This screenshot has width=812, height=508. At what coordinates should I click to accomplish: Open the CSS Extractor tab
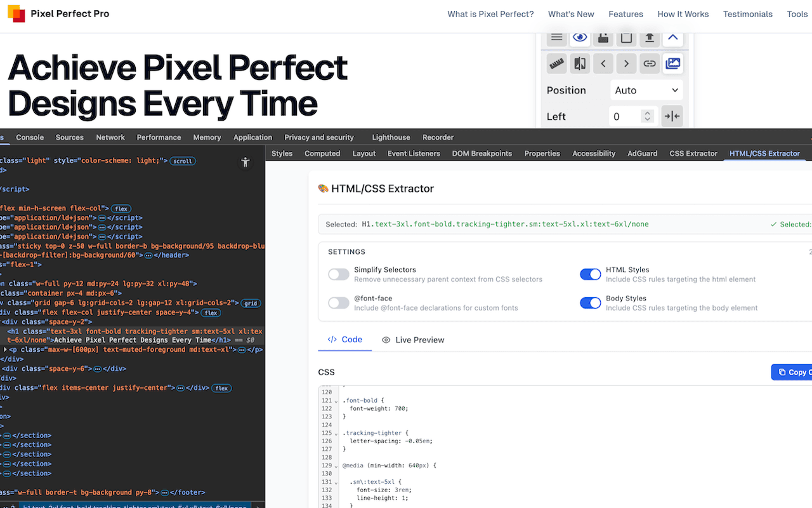click(693, 154)
